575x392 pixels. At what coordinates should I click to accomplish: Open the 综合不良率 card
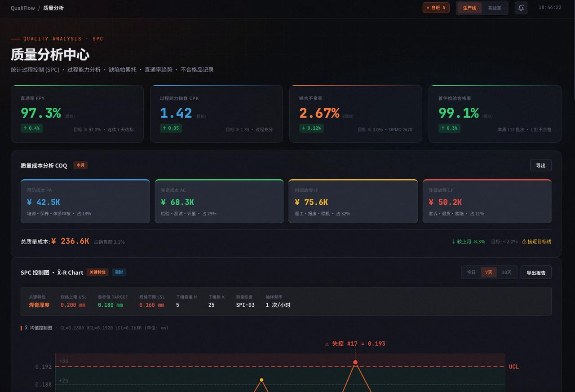point(356,114)
